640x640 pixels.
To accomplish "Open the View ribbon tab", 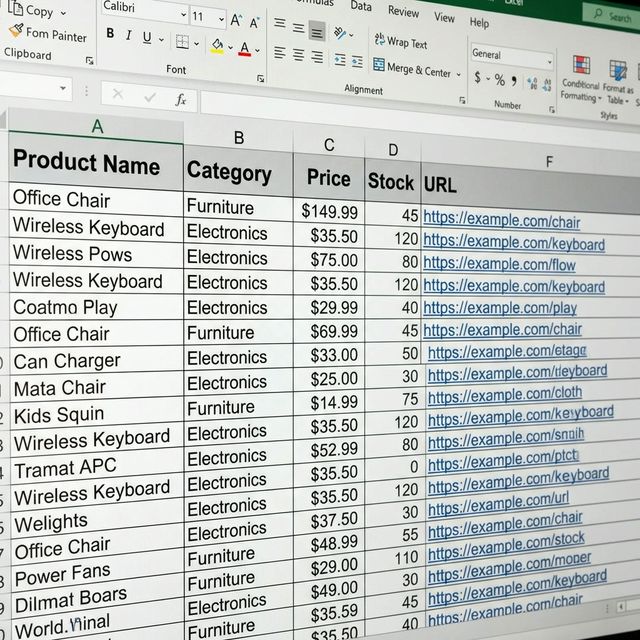I will 444,17.
